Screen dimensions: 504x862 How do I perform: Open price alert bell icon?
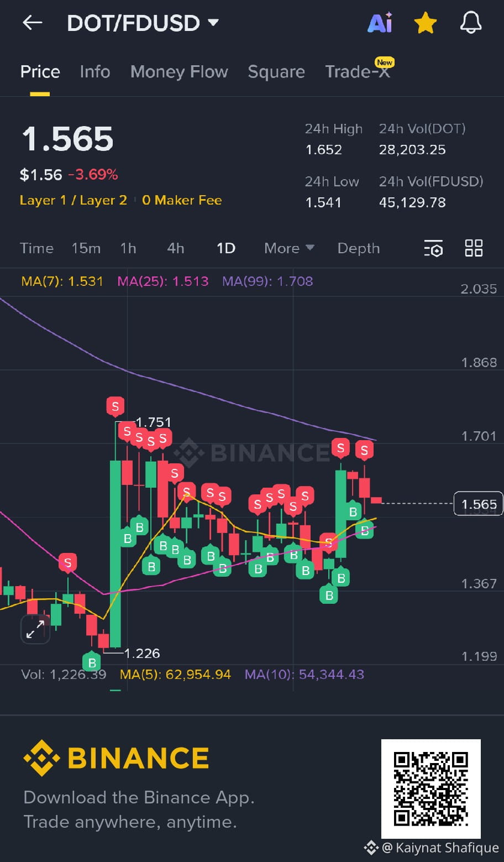[x=471, y=23]
